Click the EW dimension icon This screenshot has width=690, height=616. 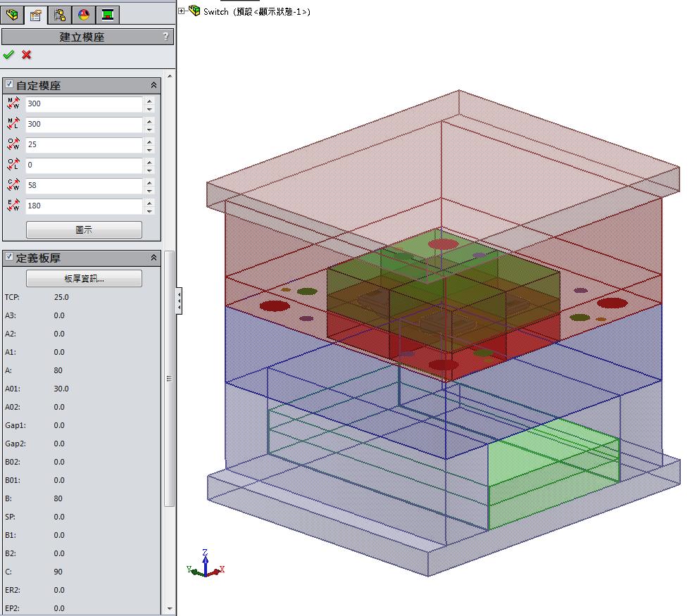(13, 206)
